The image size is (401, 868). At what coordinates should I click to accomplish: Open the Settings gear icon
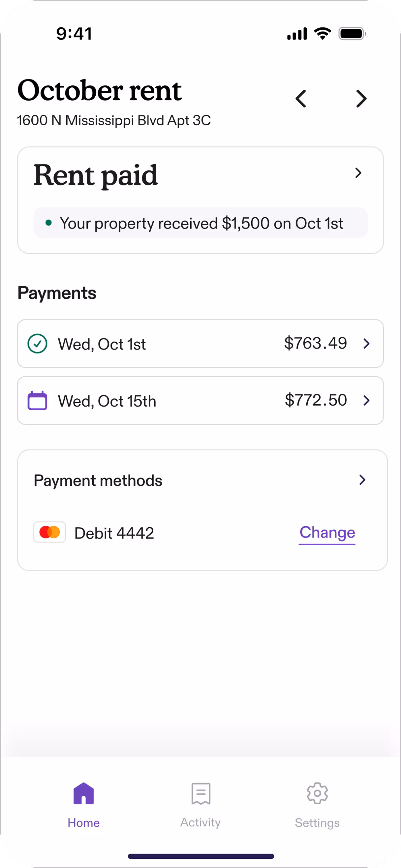click(317, 793)
